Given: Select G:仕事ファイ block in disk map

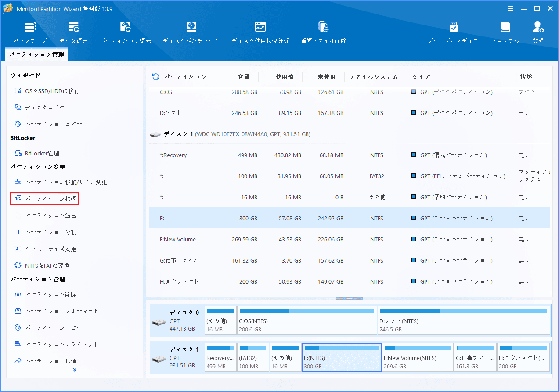Looking at the screenshot, I should pos(475,357).
